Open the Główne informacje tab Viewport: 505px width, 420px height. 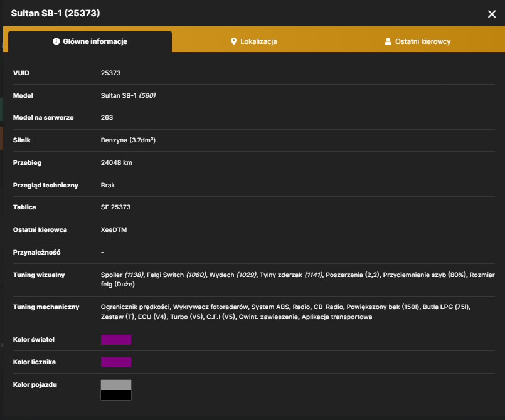coord(90,41)
